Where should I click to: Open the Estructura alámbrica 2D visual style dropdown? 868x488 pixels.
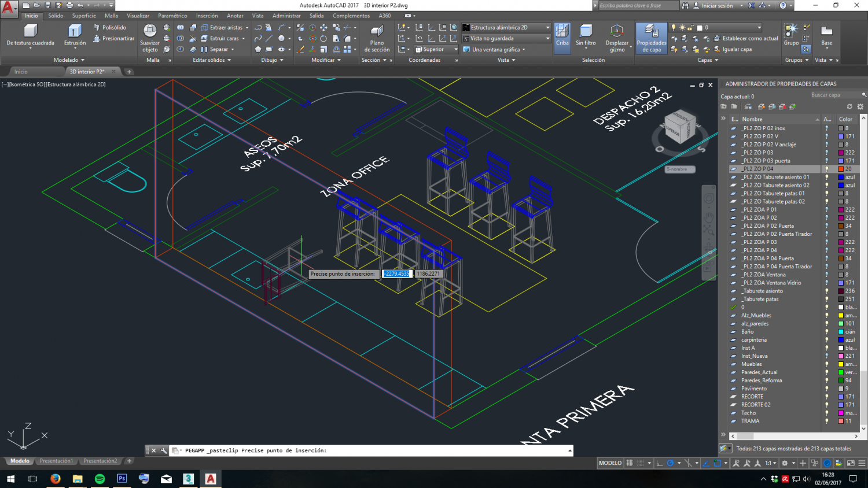click(x=506, y=27)
